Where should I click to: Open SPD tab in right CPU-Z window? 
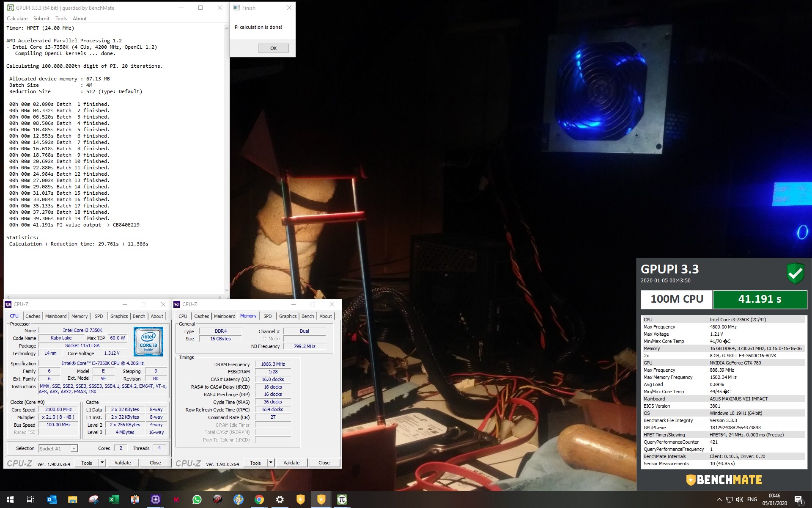coord(268,316)
